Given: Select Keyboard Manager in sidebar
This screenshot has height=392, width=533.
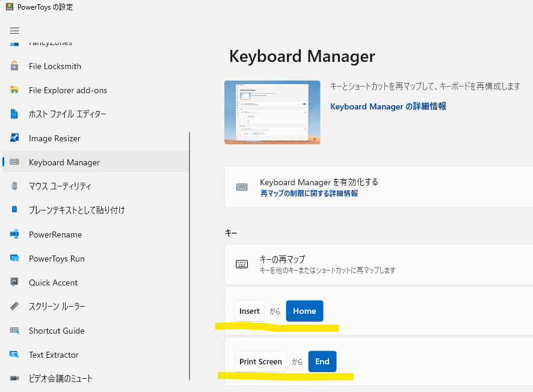Looking at the screenshot, I should click(x=96, y=162).
